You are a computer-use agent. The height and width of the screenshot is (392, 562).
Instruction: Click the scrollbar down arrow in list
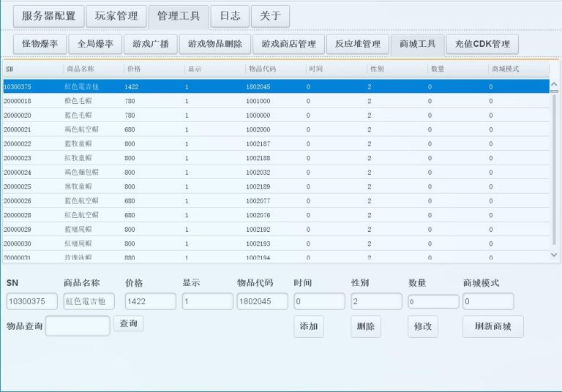click(554, 255)
